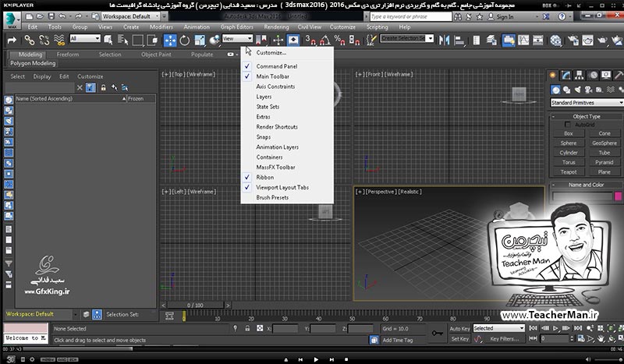Click the Bind to Space Warp icon
624x364 pixels.
pyautogui.click(x=59, y=41)
